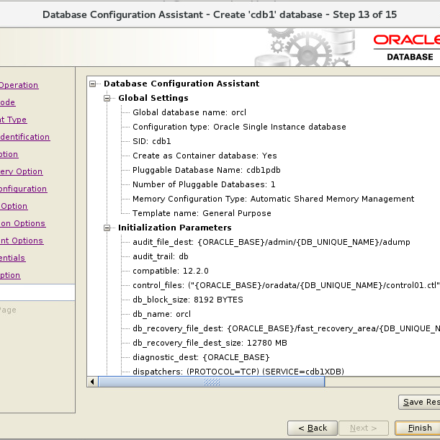Collapse the Database Configuration Assistant root node
Screen dimensions: 440x440
(x=93, y=84)
